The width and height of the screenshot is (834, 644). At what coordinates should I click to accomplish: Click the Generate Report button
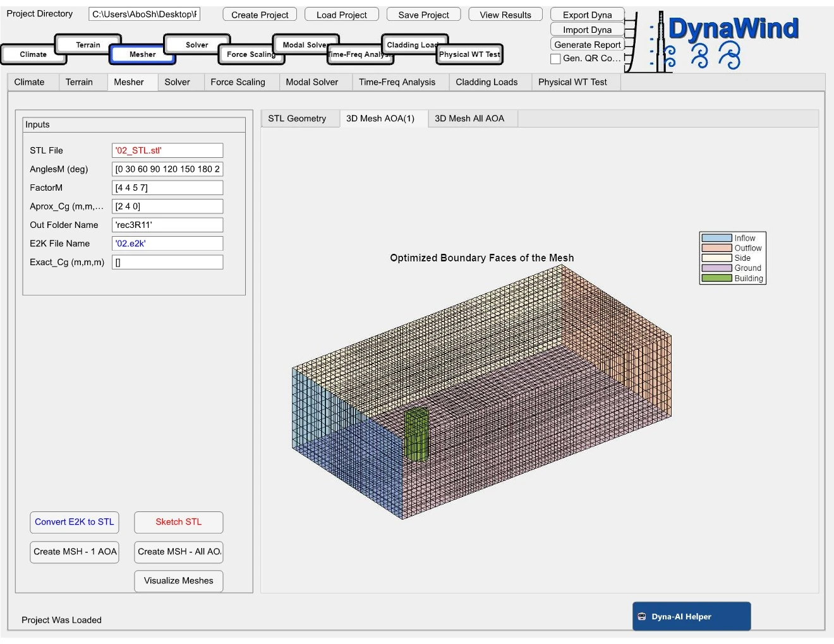point(587,44)
